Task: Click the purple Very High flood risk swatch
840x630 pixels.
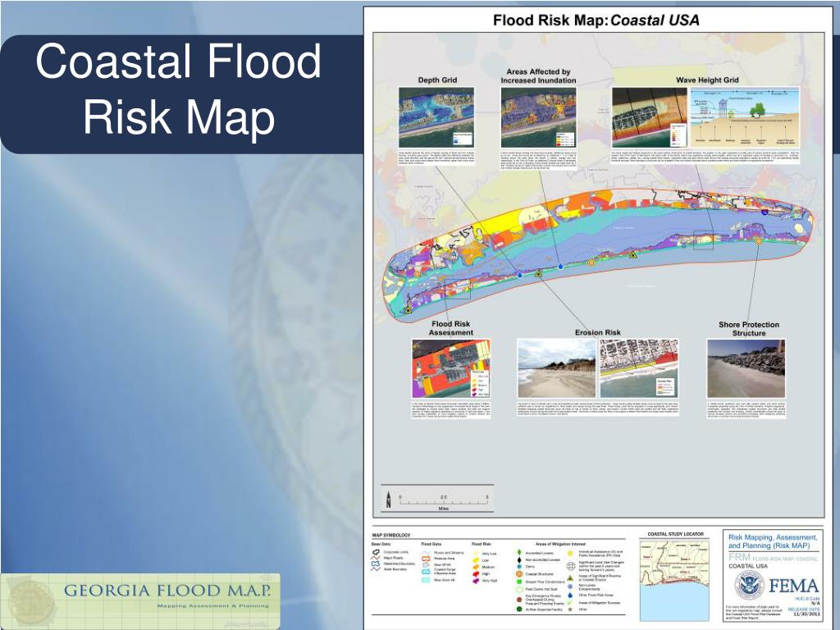Action: pos(476,581)
